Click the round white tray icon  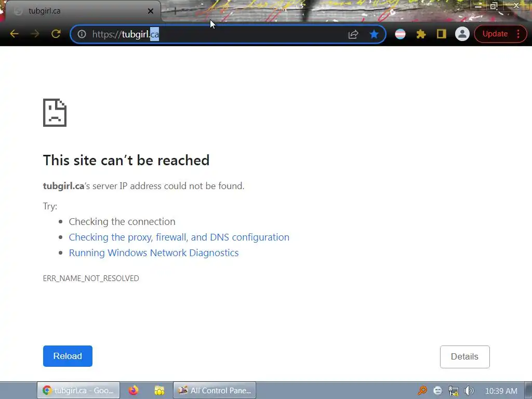click(x=437, y=391)
